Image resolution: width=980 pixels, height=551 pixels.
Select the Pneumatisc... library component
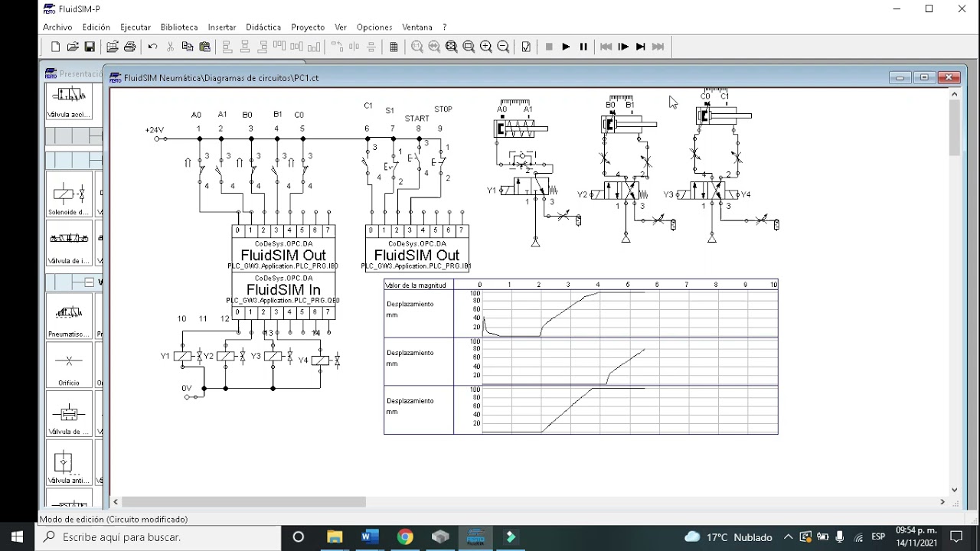(x=69, y=317)
